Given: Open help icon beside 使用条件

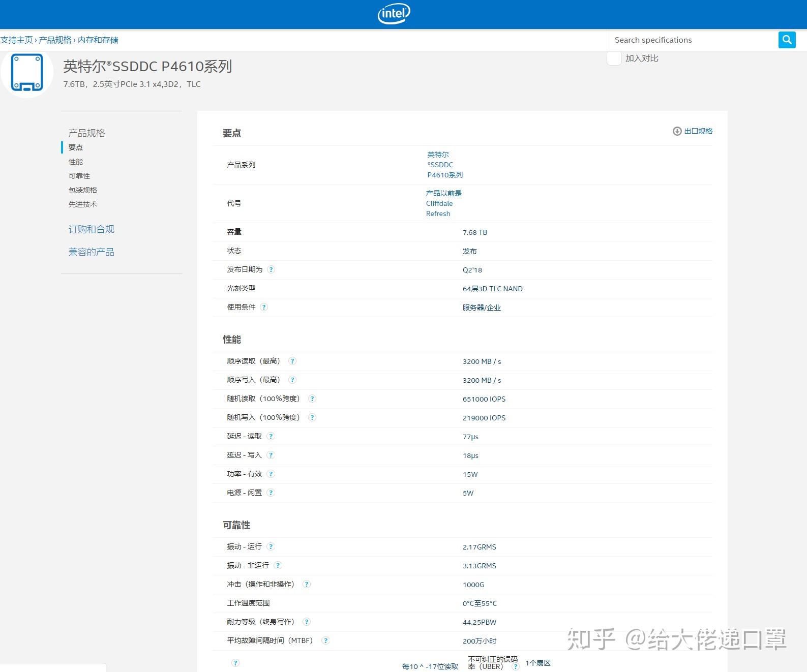Looking at the screenshot, I should 264,307.
